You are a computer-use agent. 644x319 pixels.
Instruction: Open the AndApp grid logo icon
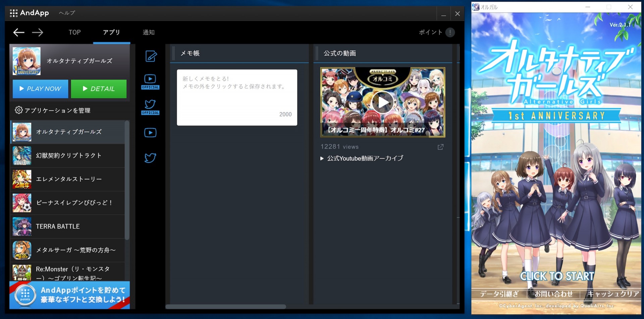14,13
